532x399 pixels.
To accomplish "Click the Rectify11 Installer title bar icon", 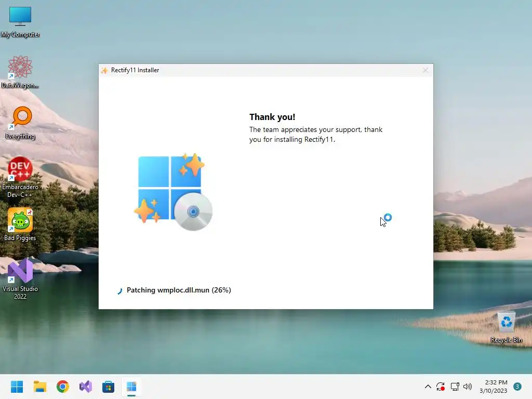I will tap(104, 70).
